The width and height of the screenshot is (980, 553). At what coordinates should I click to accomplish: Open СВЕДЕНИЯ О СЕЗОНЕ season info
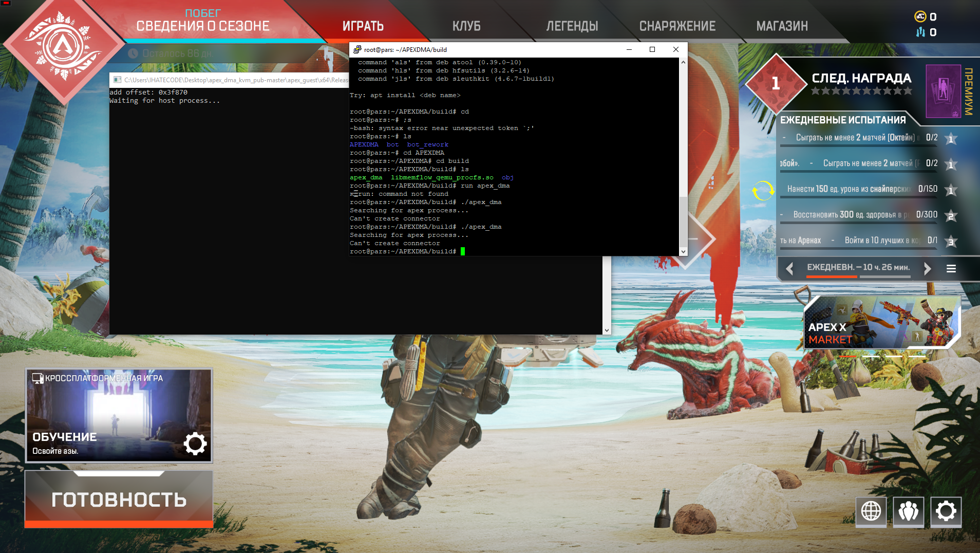click(203, 26)
